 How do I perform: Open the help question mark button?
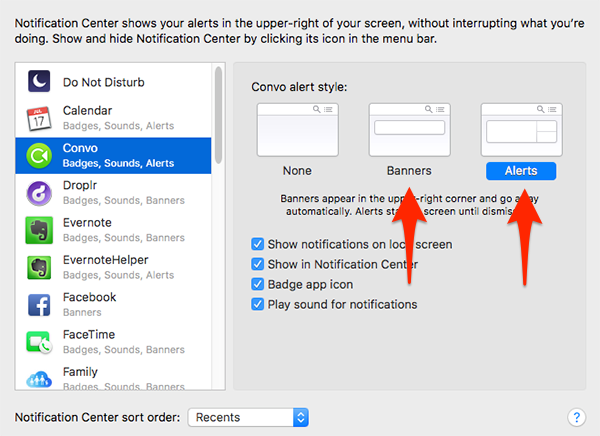tap(576, 416)
